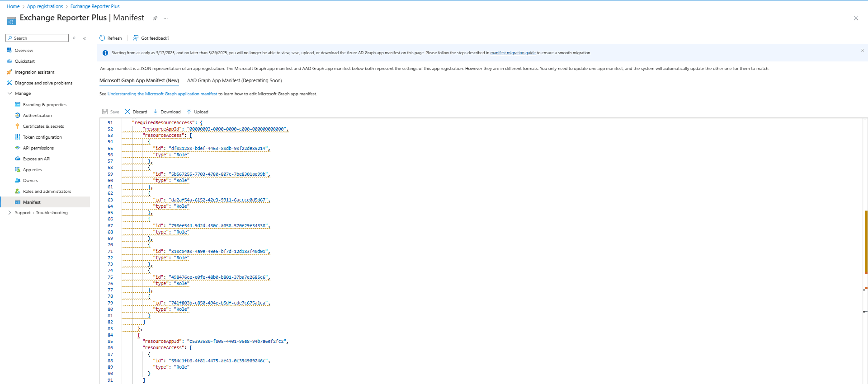Viewport: 868px width, 384px height.
Task: Click the Roles and administrators icon
Action: pos(18,191)
